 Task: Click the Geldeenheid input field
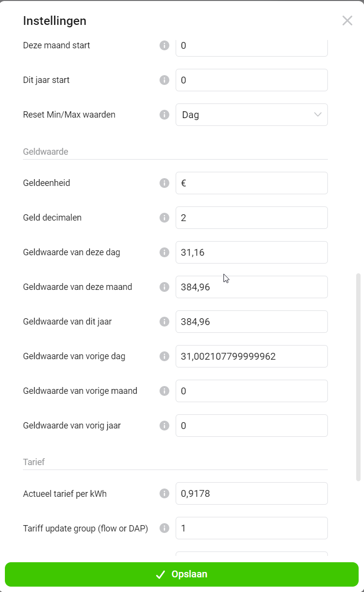(x=251, y=183)
